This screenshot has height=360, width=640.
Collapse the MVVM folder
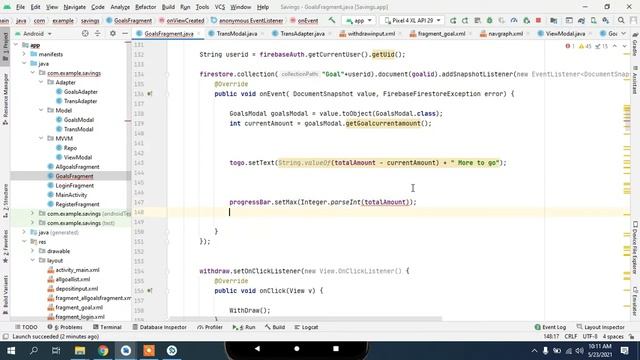[x=41, y=139]
